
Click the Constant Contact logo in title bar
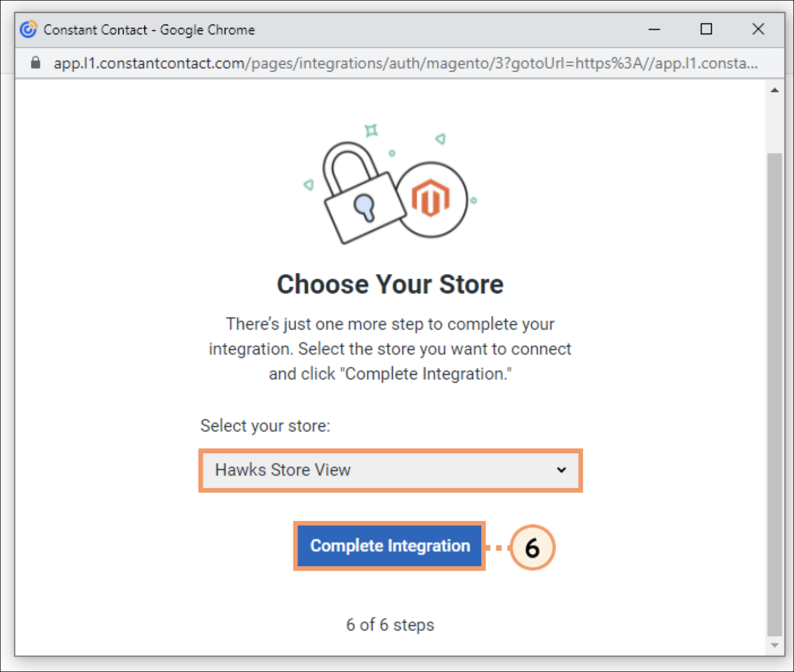coord(29,29)
